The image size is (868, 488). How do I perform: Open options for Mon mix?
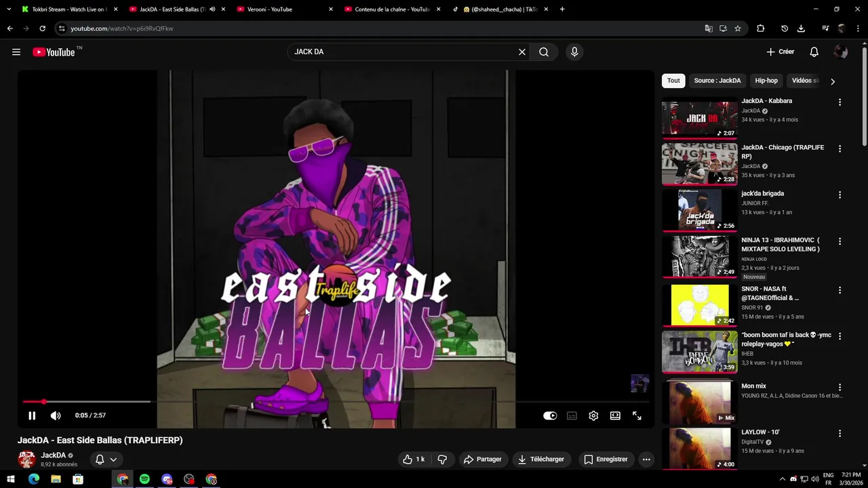pyautogui.click(x=840, y=387)
